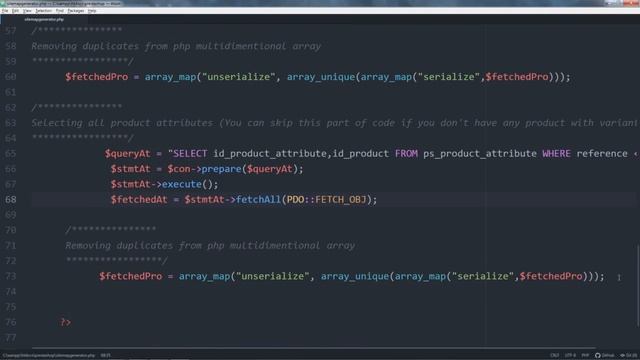
Task: Click line number 57 in the gutter
Action: tap(11, 30)
